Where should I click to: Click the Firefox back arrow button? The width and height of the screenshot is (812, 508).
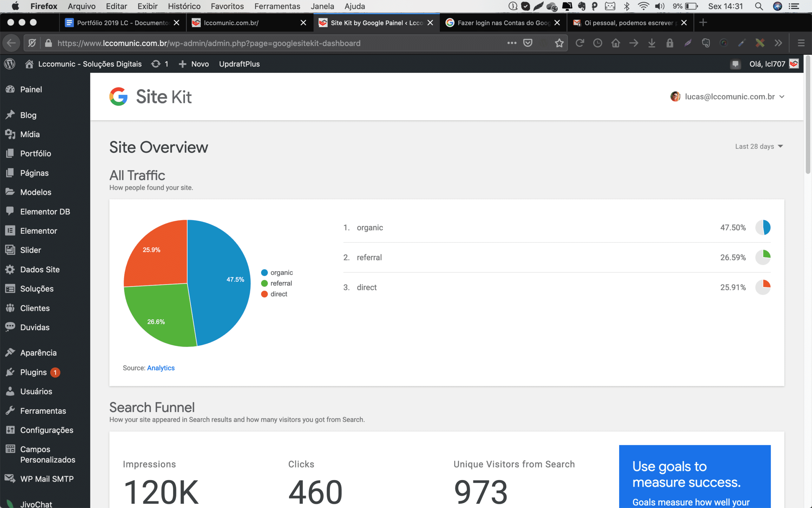pos(11,43)
